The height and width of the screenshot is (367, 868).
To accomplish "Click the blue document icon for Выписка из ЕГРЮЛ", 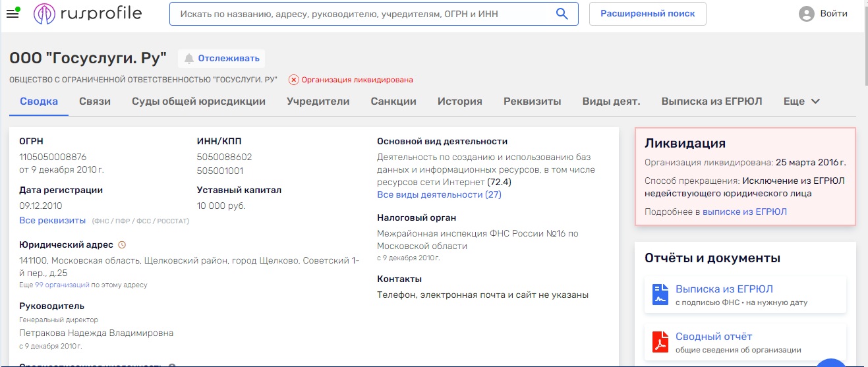I will pyautogui.click(x=660, y=295).
